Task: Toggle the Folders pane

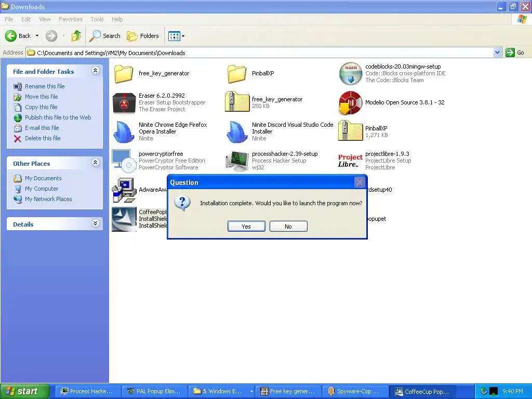Action: click(x=143, y=36)
